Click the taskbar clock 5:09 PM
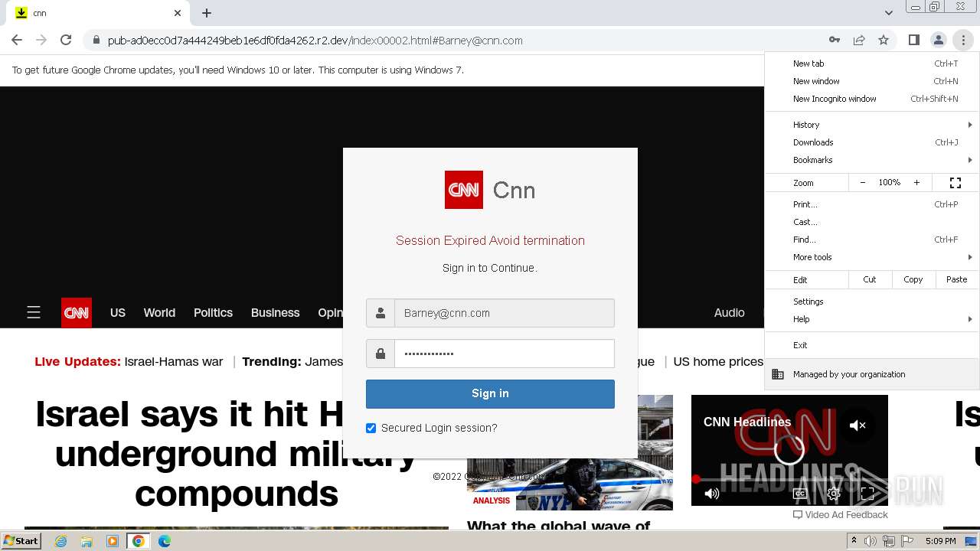The height and width of the screenshot is (551, 980). point(940,541)
